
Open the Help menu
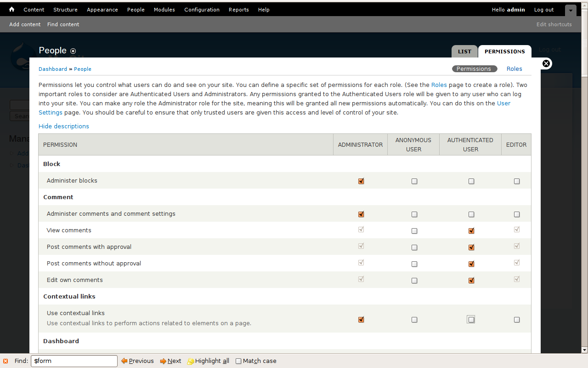click(264, 10)
